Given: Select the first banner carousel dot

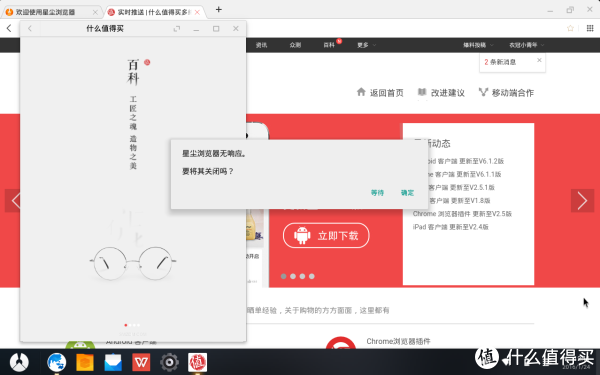Looking at the screenshot, I should click(284, 276).
